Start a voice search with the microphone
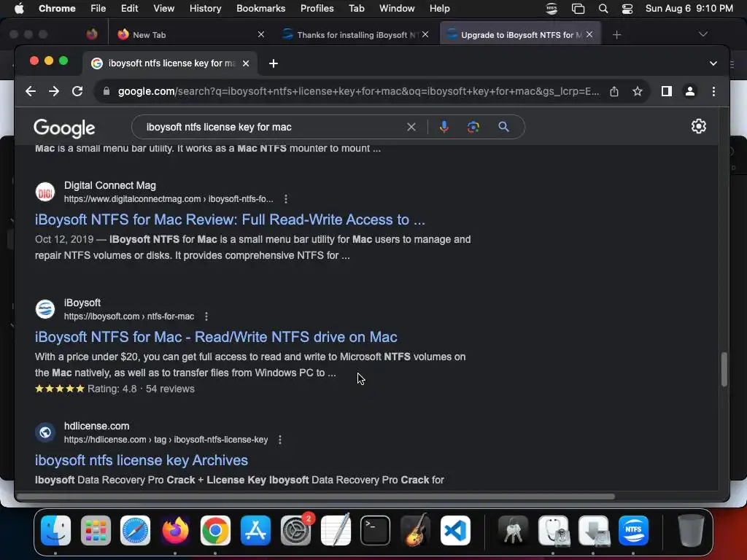 (x=444, y=127)
